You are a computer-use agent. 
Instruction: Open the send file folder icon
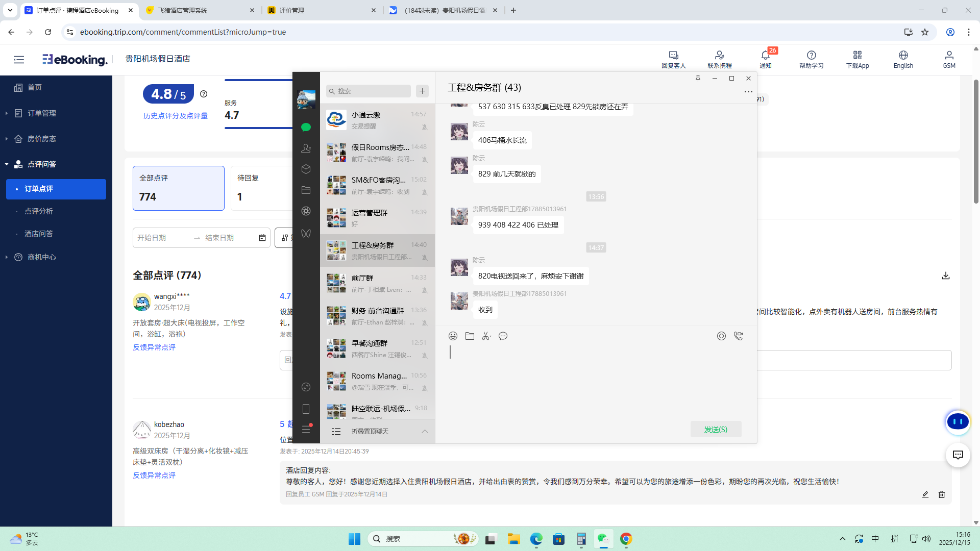click(470, 336)
